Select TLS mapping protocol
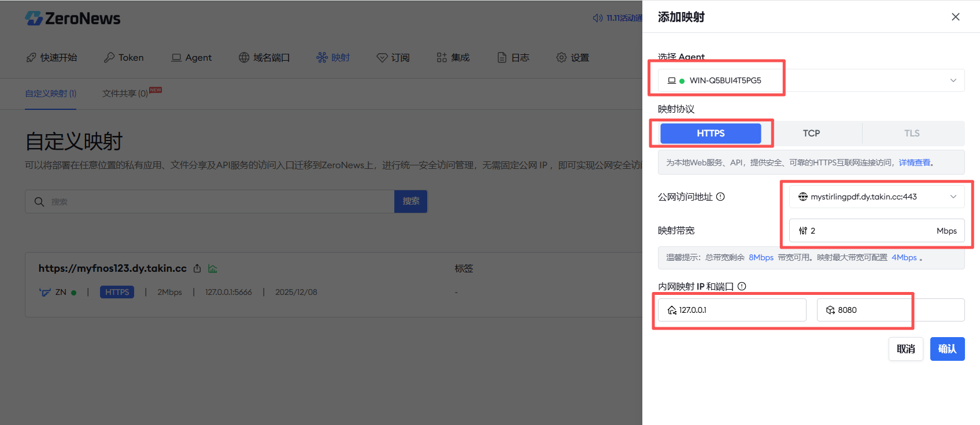 click(911, 134)
